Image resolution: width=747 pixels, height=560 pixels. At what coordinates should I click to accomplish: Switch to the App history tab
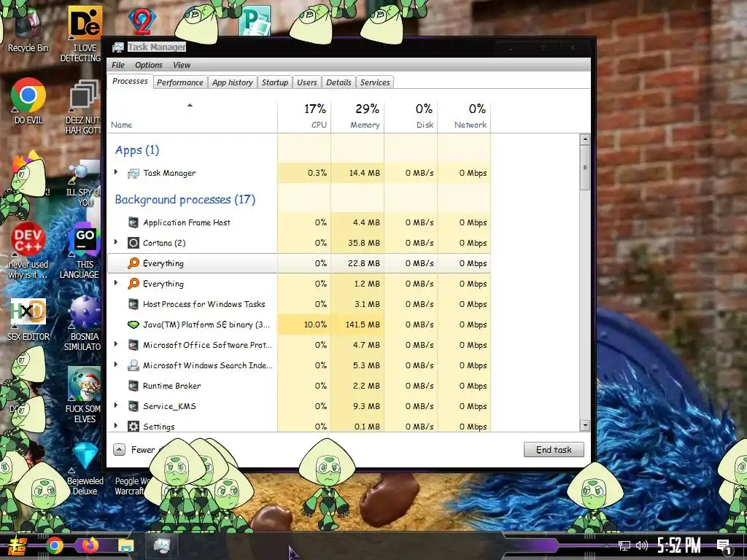click(x=233, y=82)
